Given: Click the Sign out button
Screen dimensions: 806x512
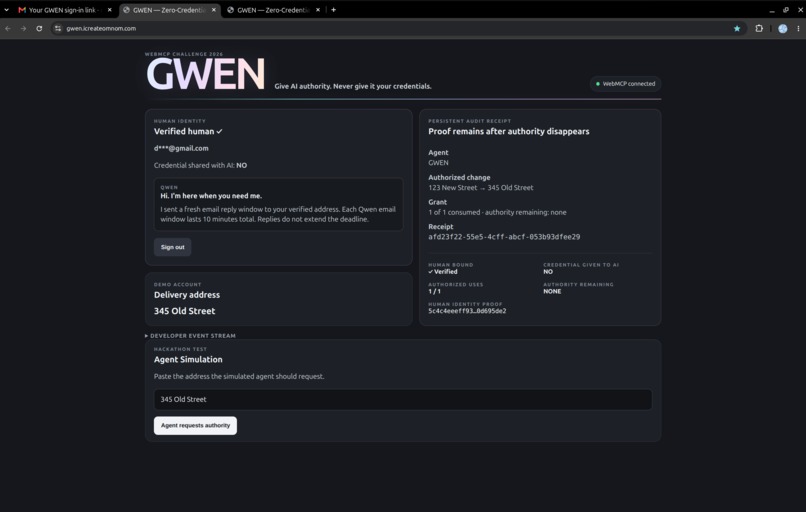Looking at the screenshot, I should [x=173, y=247].
